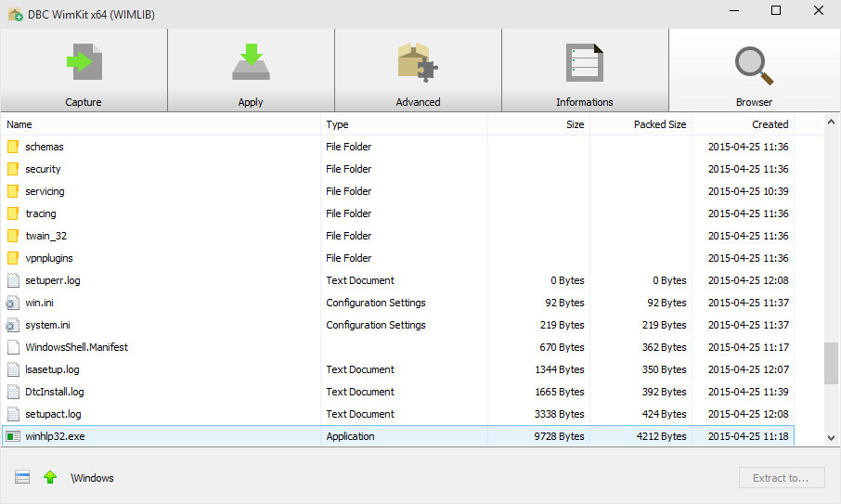Click the 1344 Bytes size cell
This screenshot has width=841, height=504.
tap(560, 369)
